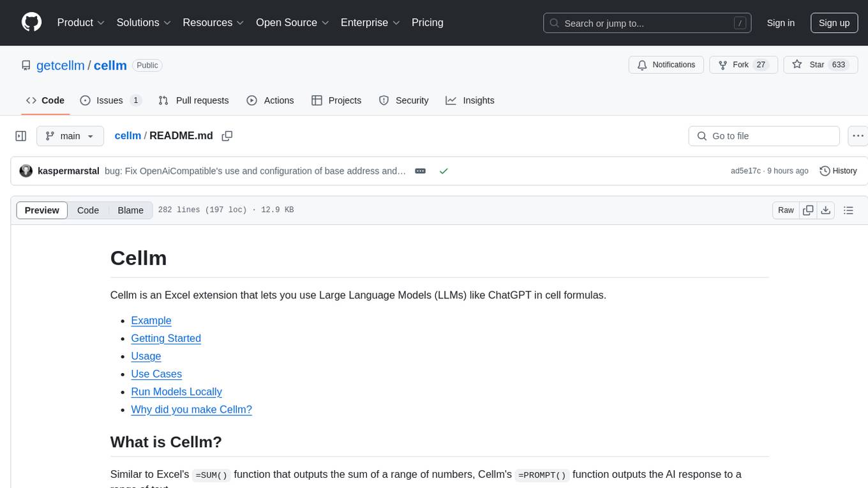The image size is (868, 488).
Task: Switch to the Pull requests tab
Action: [193, 100]
